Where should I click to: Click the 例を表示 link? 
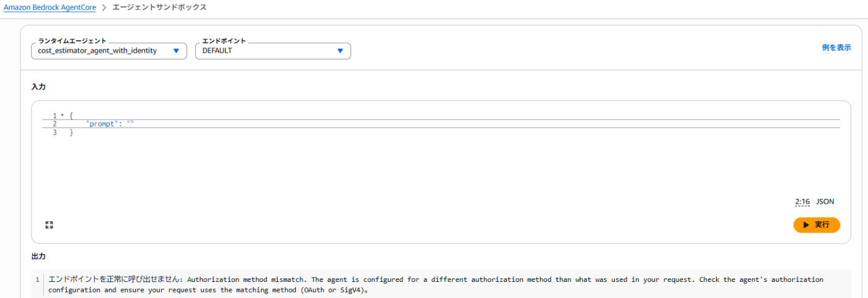click(x=836, y=48)
